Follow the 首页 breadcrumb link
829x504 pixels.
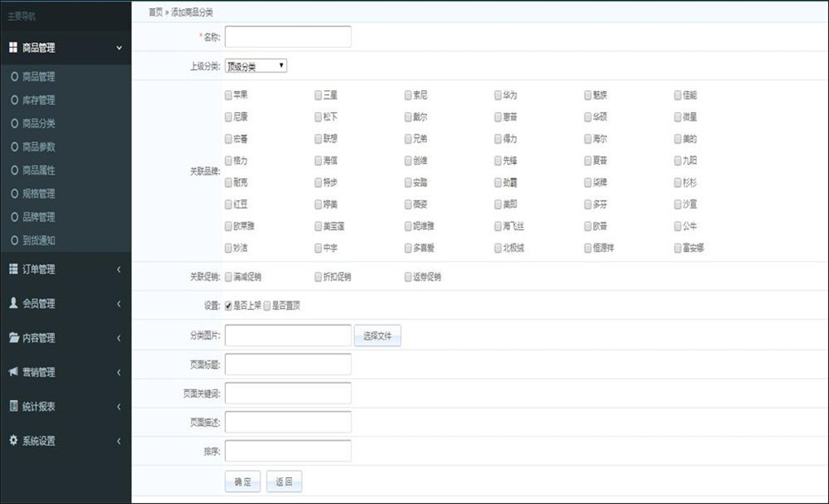coord(155,12)
